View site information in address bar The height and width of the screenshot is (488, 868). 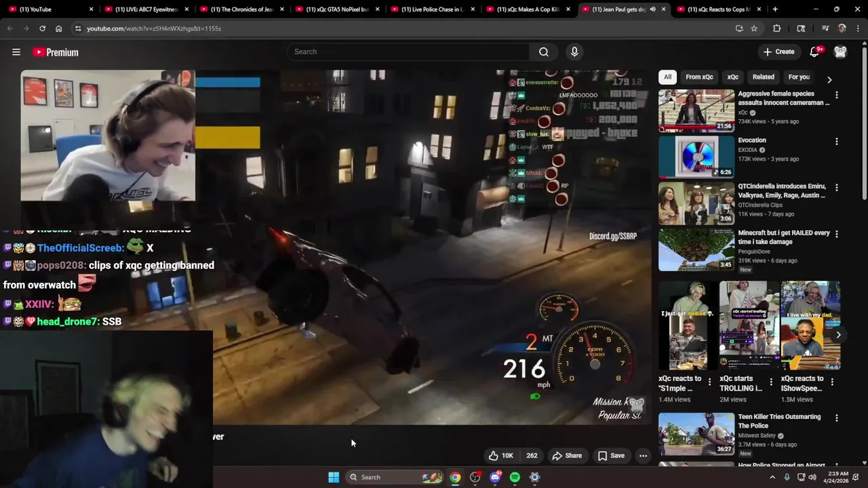[x=78, y=28]
